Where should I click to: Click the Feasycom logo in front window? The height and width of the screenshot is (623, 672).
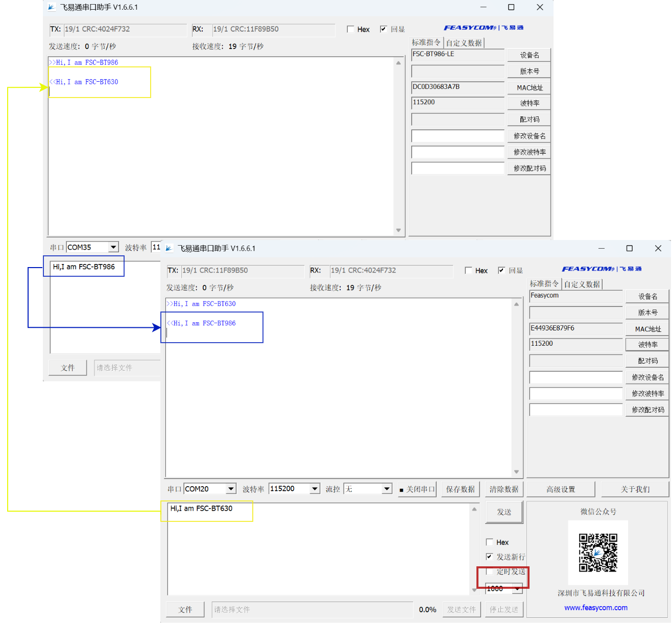pos(601,269)
